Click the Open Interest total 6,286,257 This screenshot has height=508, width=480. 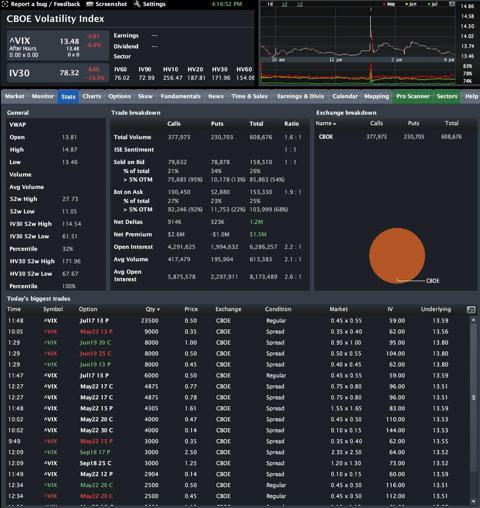click(263, 247)
